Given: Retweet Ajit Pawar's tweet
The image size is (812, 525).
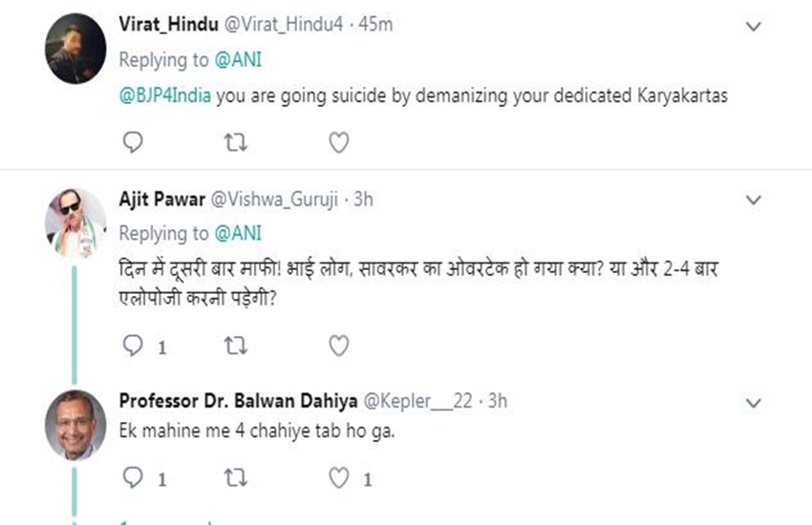Looking at the screenshot, I should (235, 346).
